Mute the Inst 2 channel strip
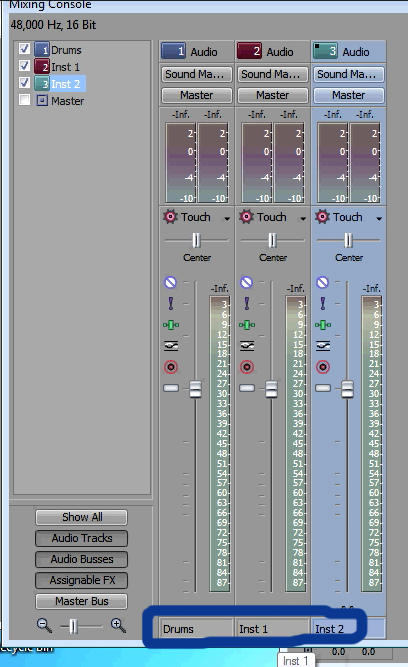 (x=322, y=282)
